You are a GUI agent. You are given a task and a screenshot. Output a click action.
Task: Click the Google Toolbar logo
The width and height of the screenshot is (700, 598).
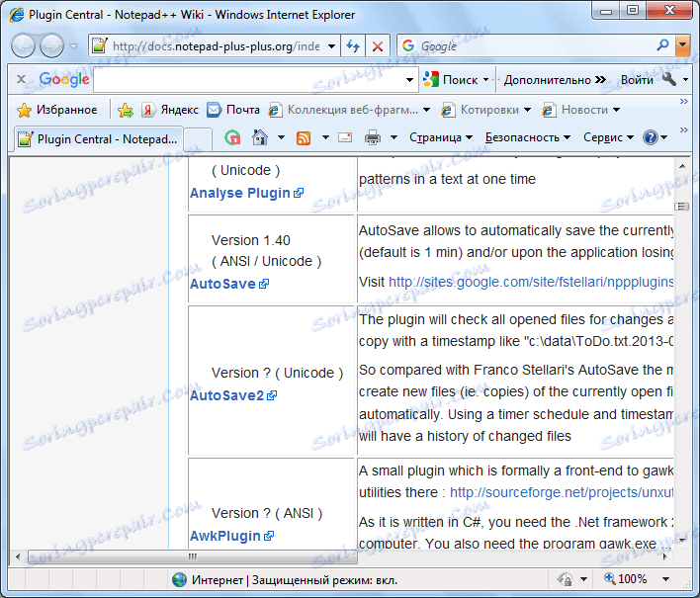pos(64,79)
